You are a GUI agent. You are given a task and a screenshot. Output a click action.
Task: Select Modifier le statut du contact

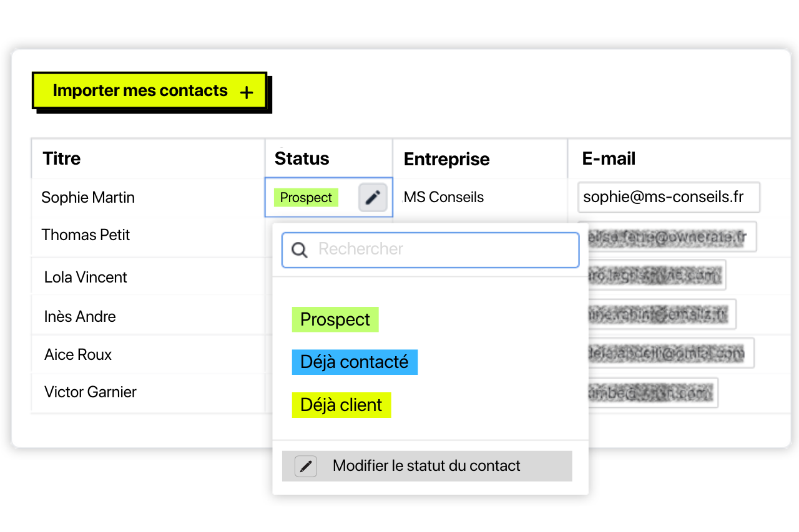[x=426, y=466]
